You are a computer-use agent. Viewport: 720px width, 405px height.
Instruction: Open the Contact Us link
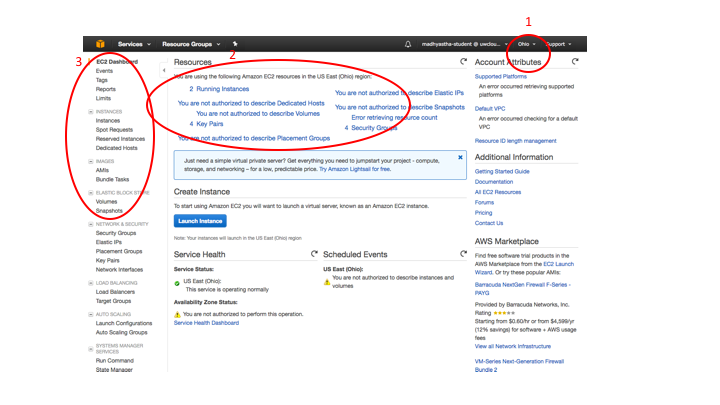[489, 223]
